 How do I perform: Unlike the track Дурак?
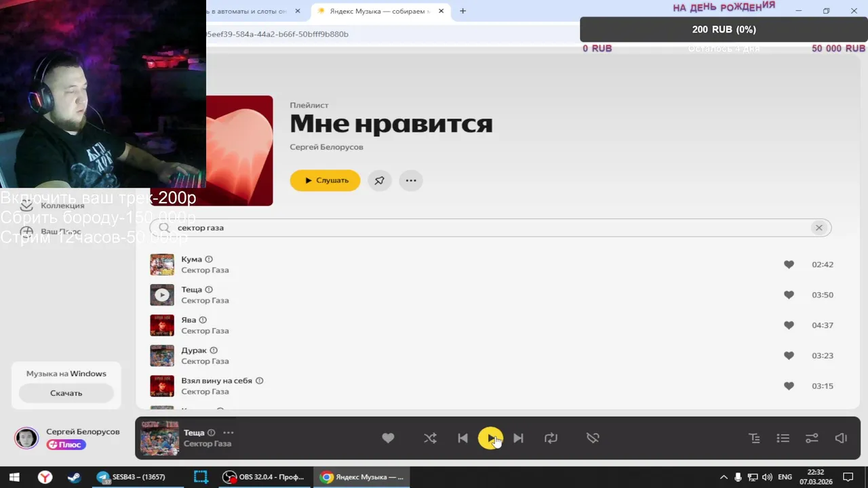pos(789,355)
